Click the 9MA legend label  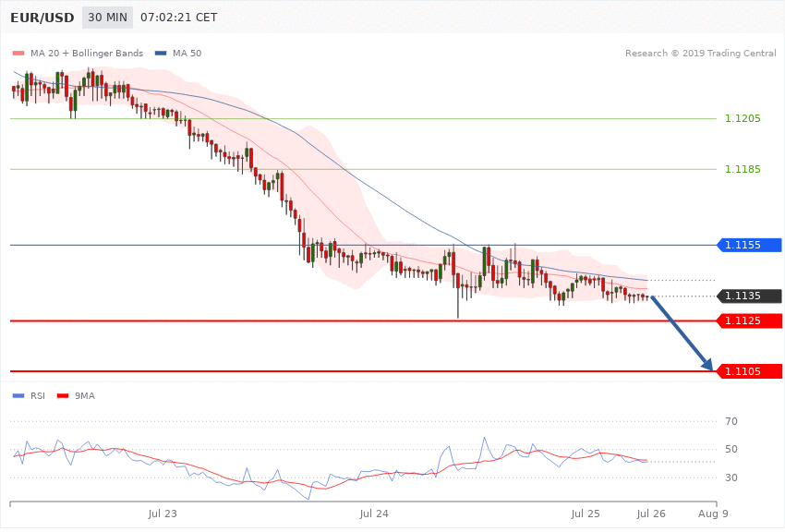click(x=85, y=396)
